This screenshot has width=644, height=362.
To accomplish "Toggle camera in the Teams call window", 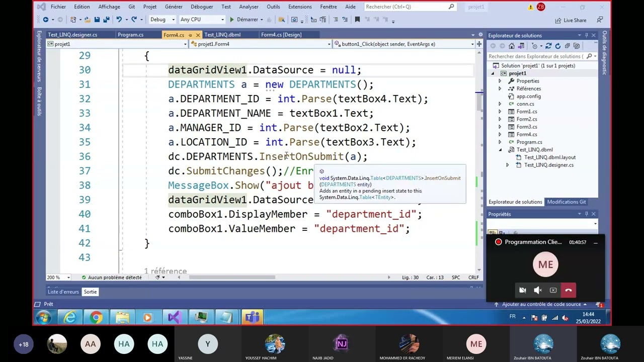I will 522,290.
